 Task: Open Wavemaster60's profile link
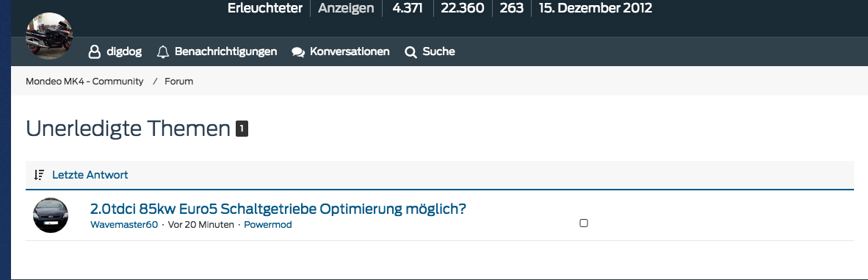124,225
